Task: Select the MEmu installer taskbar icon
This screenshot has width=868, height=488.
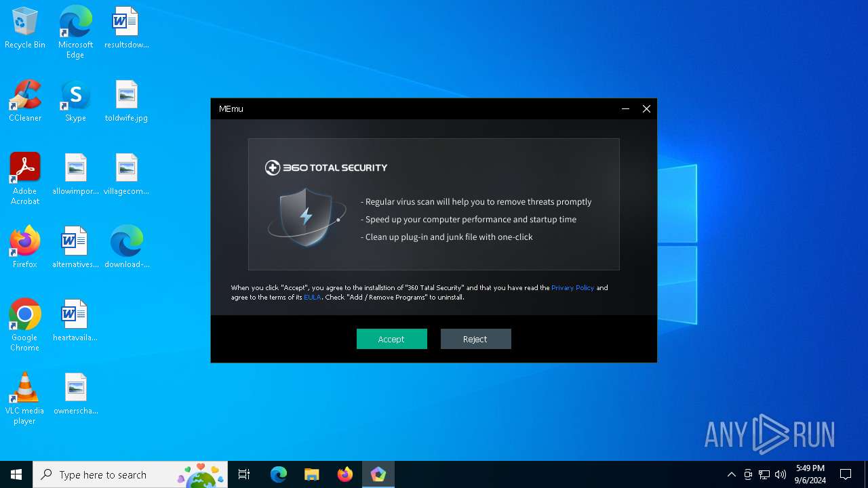Action: [x=378, y=474]
